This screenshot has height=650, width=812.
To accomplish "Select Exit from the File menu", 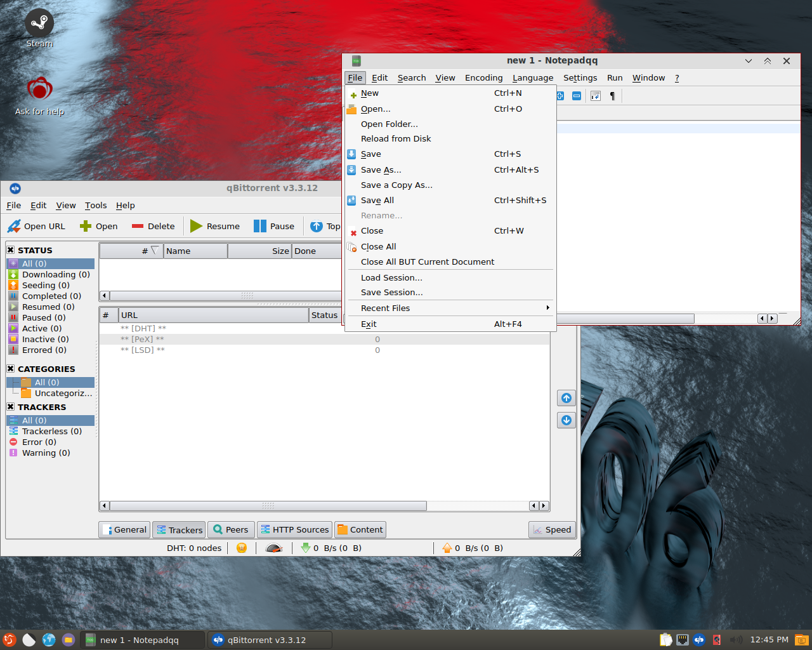I will click(x=450, y=324).
